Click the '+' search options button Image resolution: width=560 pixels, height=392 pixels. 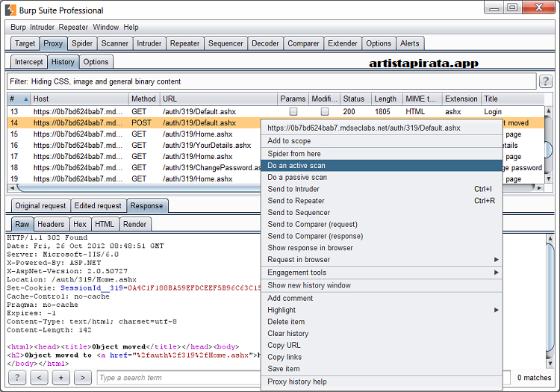[60, 377]
